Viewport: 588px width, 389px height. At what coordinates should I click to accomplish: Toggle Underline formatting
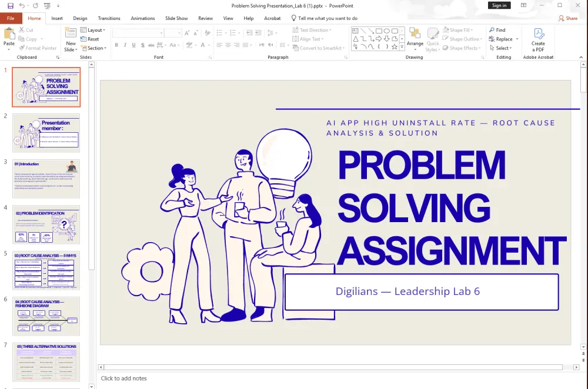click(x=134, y=45)
